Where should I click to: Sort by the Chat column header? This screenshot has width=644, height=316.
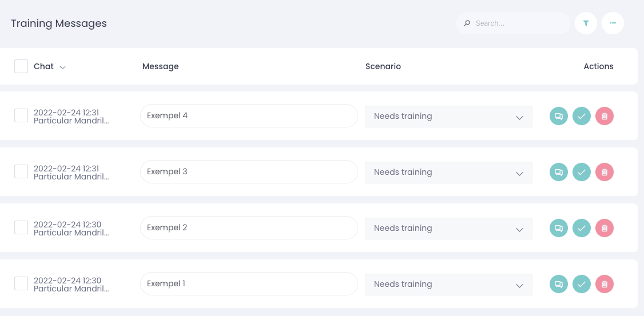click(49, 66)
